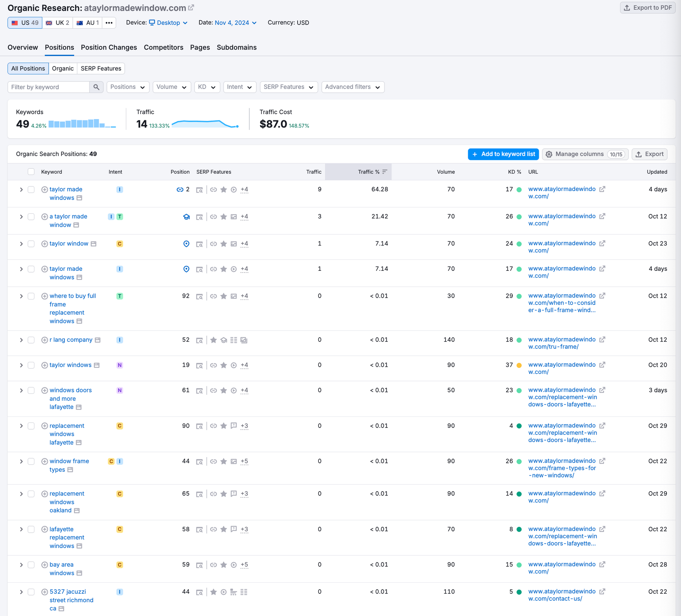
Task: Click the add icon beside 'bay area windows'
Action: click(x=45, y=565)
